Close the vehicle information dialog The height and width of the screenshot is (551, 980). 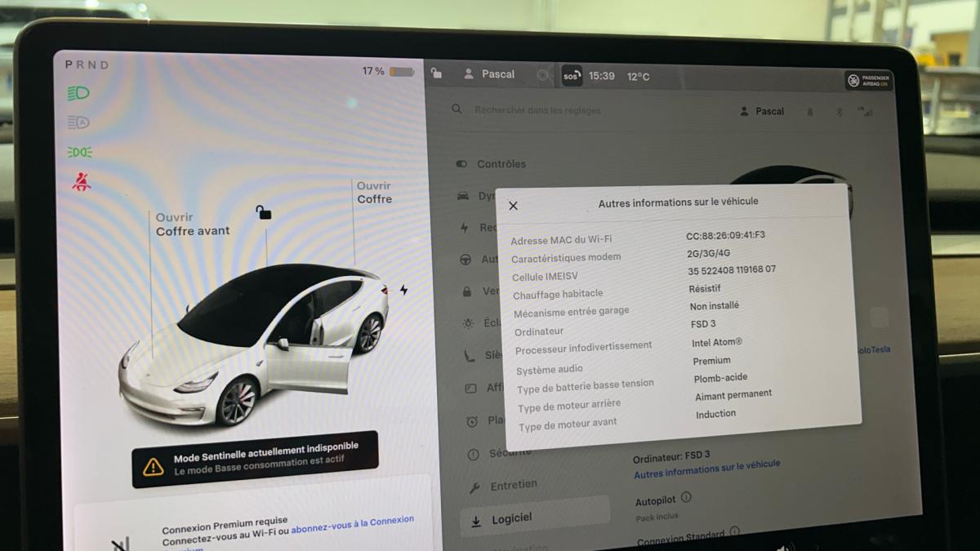(x=513, y=206)
